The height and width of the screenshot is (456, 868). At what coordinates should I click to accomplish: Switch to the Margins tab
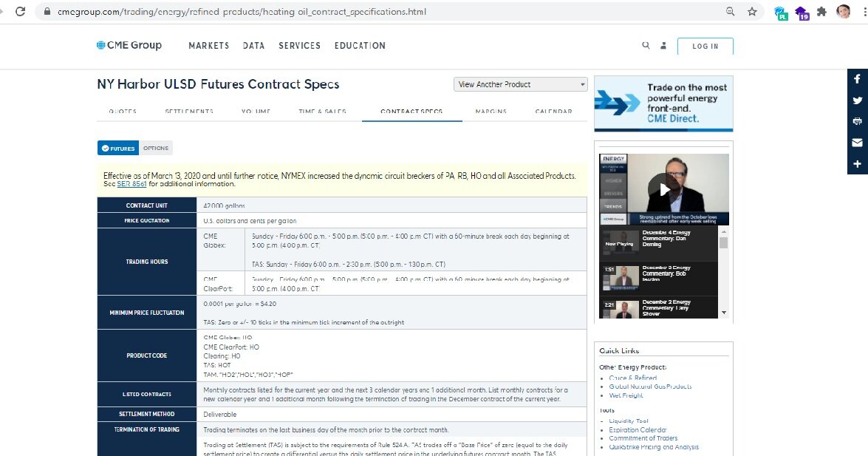pyautogui.click(x=491, y=112)
